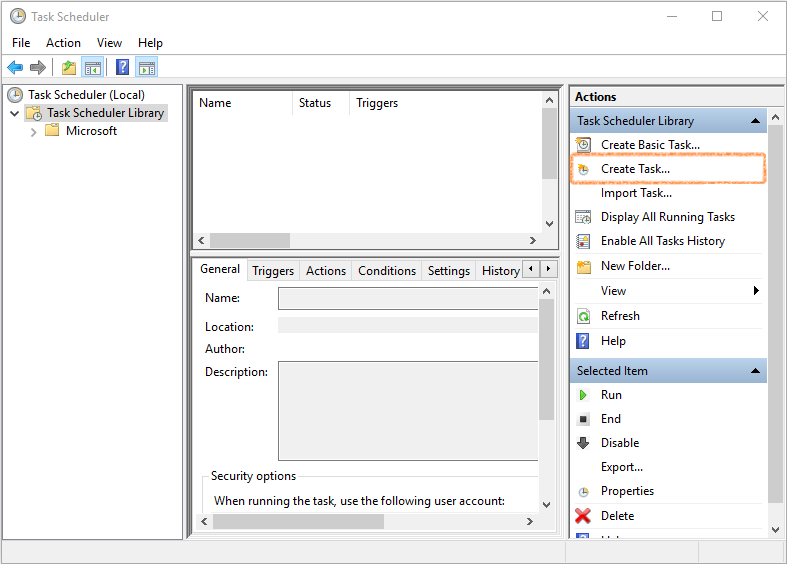Click the Create Basic Task icon
The image size is (787, 564).
(x=583, y=145)
